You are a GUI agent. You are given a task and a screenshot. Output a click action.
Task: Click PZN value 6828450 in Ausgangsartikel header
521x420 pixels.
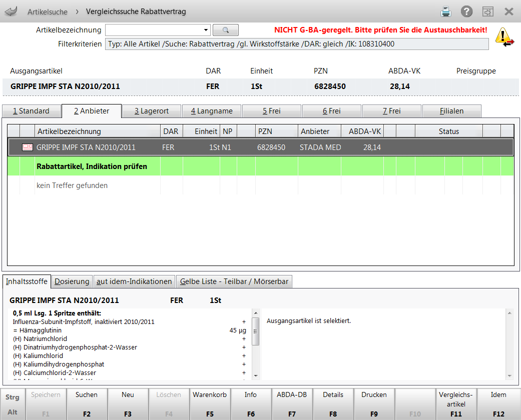(x=330, y=86)
